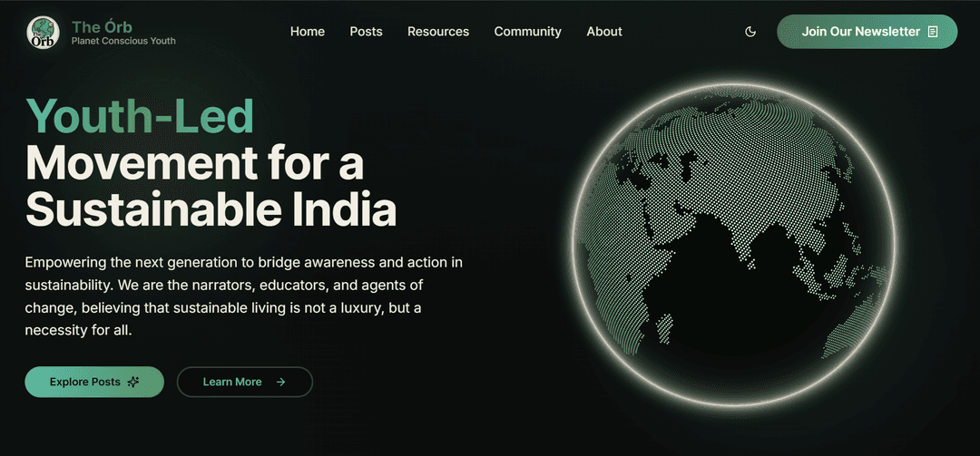The height and width of the screenshot is (456, 980).
Task: Open the Posts nav item
Action: [366, 32]
